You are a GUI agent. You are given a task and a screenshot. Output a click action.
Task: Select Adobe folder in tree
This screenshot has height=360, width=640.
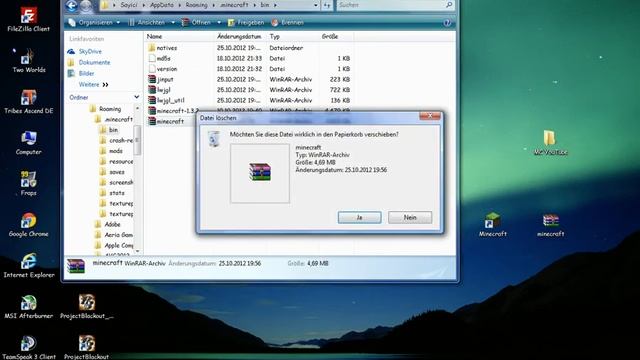(x=108, y=224)
